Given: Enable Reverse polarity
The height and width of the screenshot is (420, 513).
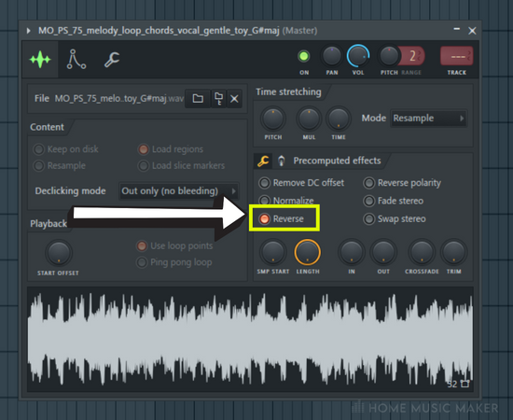Looking at the screenshot, I should 402,183.
